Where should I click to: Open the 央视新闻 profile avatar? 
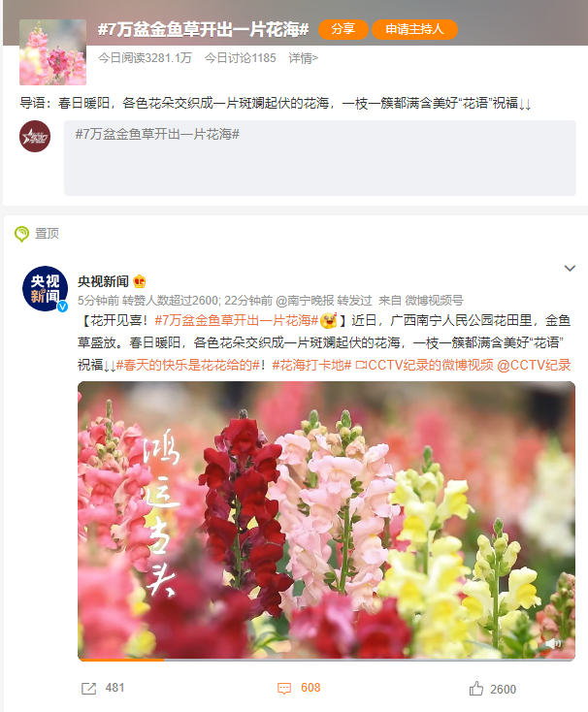[45, 288]
